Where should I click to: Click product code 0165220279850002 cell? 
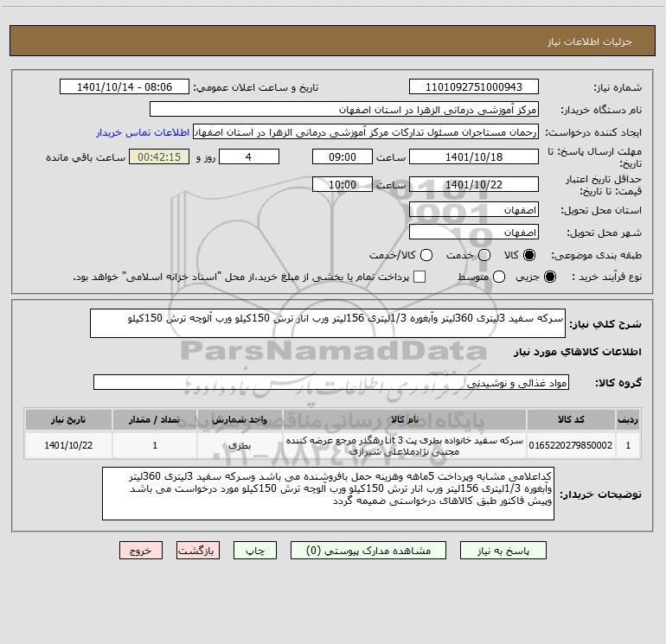[x=571, y=445]
